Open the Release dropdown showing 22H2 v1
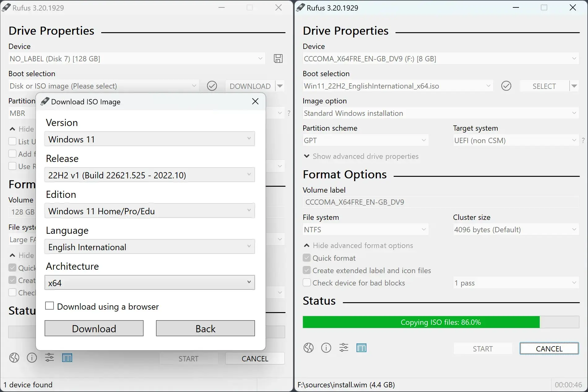Image resolution: width=588 pixels, height=392 pixels. point(150,175)
